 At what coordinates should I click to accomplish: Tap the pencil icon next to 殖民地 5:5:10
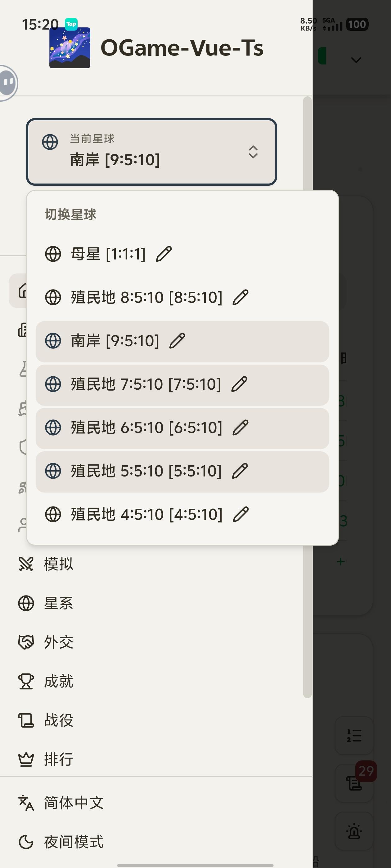[240, 471]
